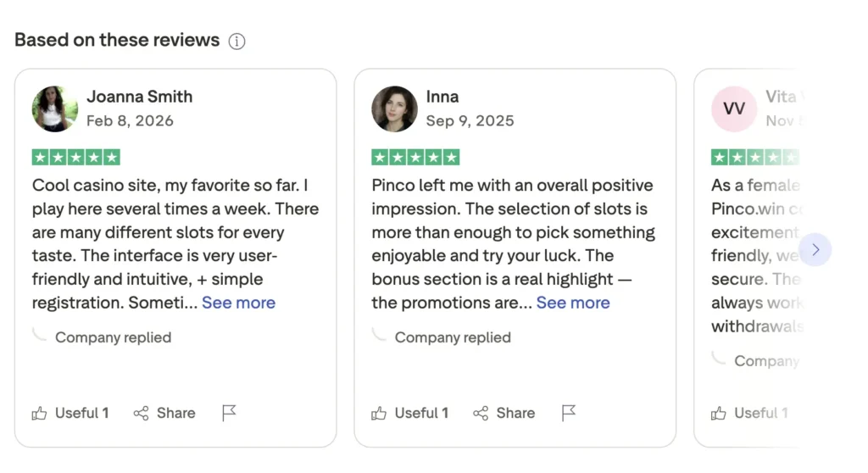868x473 pixels.
Task: Click the thumbs-up icon on Joanna Smith's review
Action: coord(40,414)
